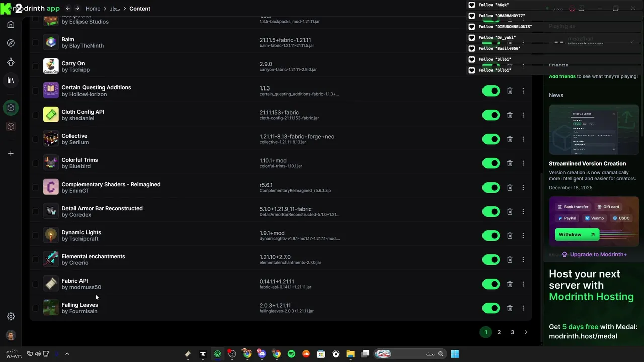
Task: Disable Complementary Shaders - Reimagined
Action: 491,187
